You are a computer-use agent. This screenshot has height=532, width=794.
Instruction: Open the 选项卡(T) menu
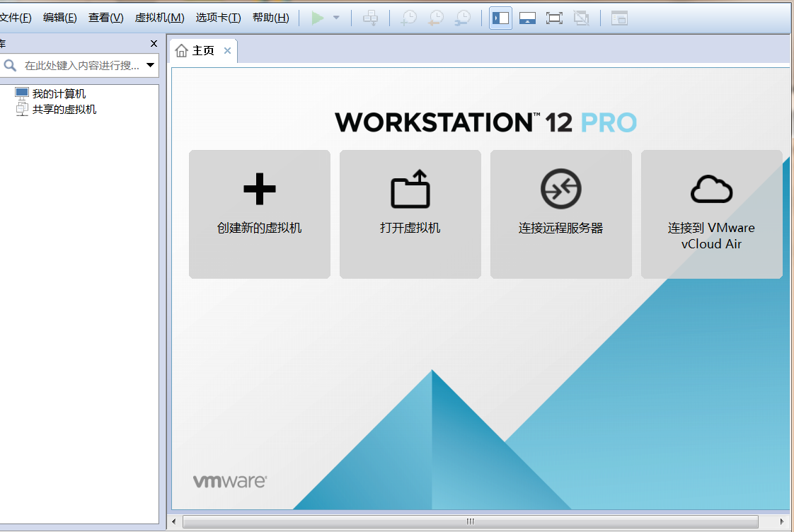[218, 18]
